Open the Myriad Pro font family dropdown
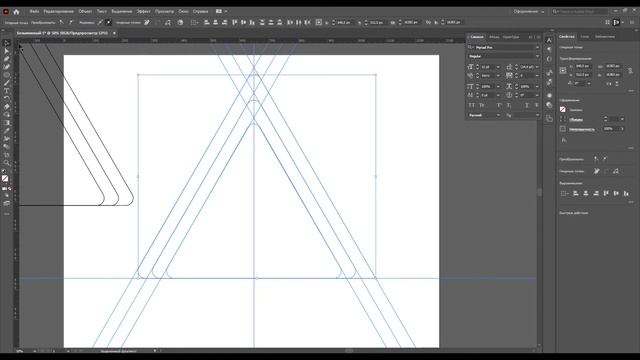The height and width of the screenshot is (360, 640). [537, 48]
